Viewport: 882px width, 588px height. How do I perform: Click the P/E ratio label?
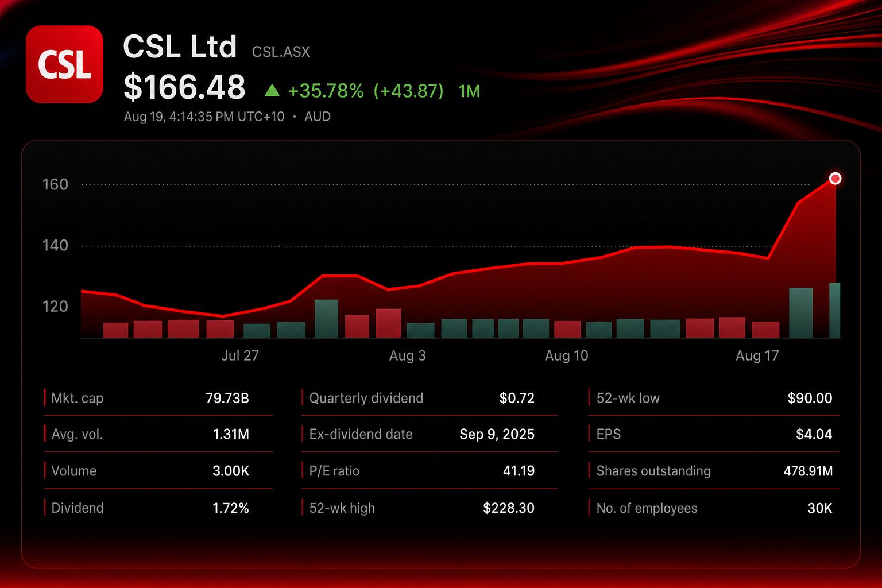click(334, 471)
